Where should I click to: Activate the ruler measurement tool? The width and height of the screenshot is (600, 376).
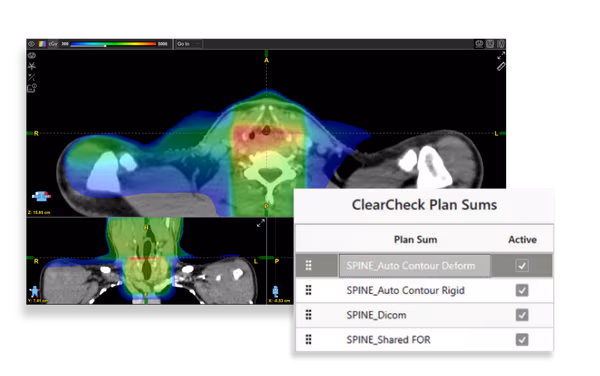point(501,67)
